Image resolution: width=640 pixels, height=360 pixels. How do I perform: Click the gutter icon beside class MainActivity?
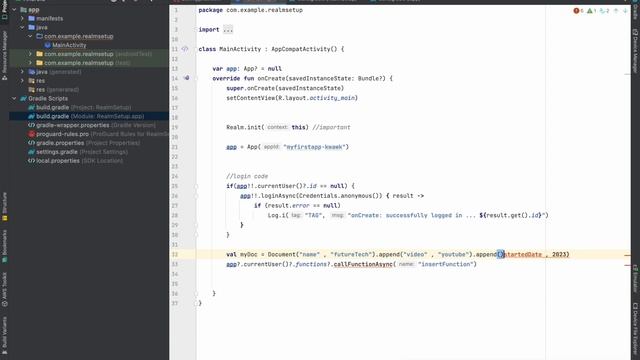coord(185,49)
